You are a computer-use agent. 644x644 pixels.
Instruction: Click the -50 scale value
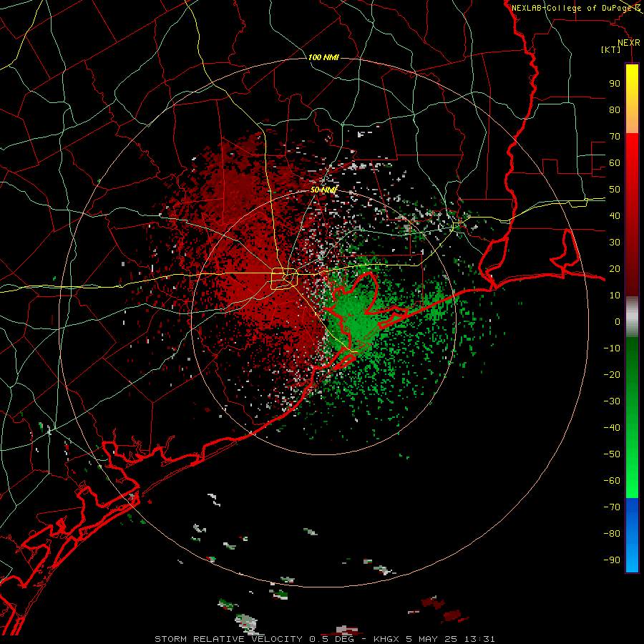(612, 454)
